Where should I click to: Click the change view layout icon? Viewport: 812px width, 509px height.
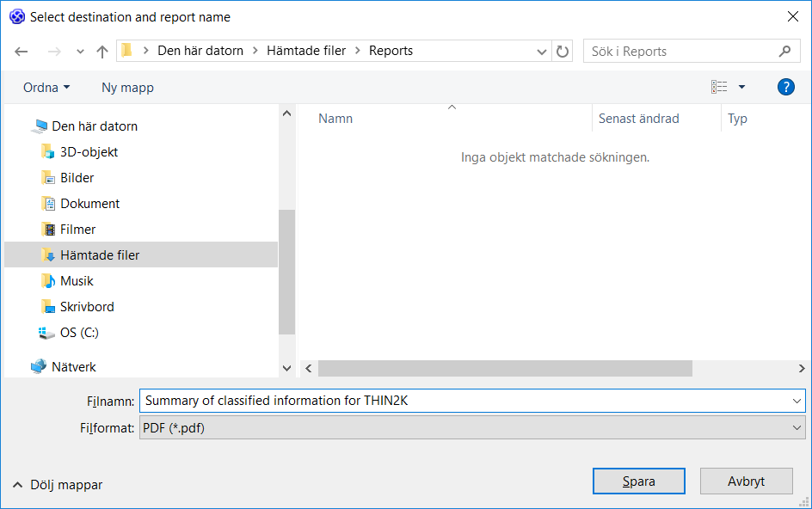719,87
